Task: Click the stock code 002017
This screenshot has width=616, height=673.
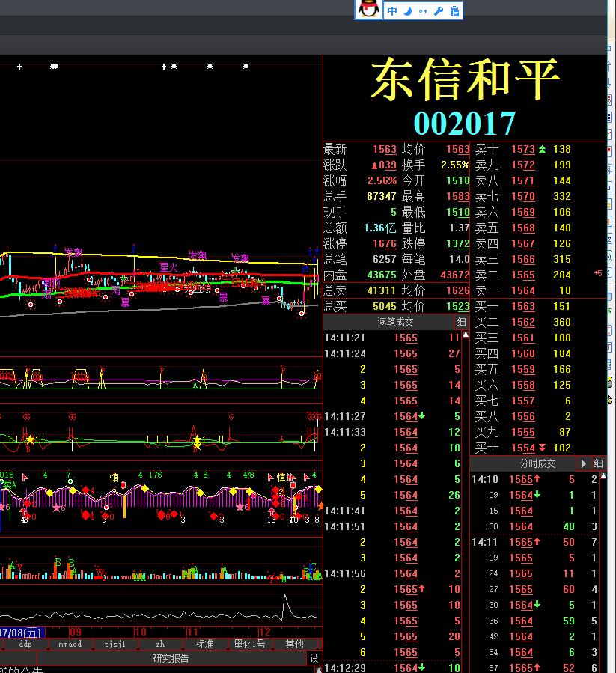Action: pos(465,124)
